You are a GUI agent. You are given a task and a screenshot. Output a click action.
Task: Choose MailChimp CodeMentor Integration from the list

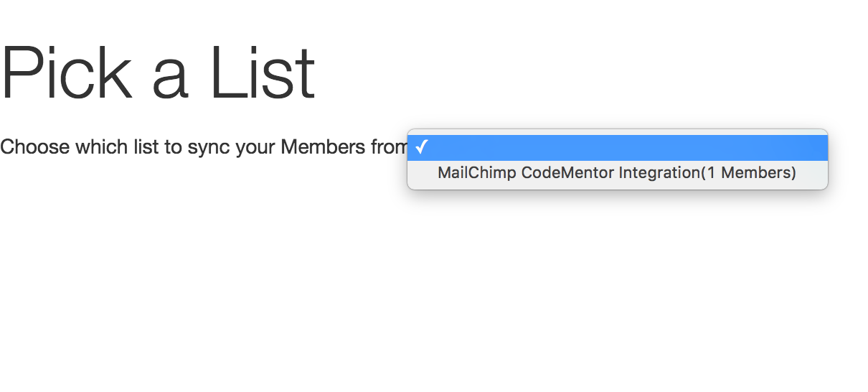[616, 173]
